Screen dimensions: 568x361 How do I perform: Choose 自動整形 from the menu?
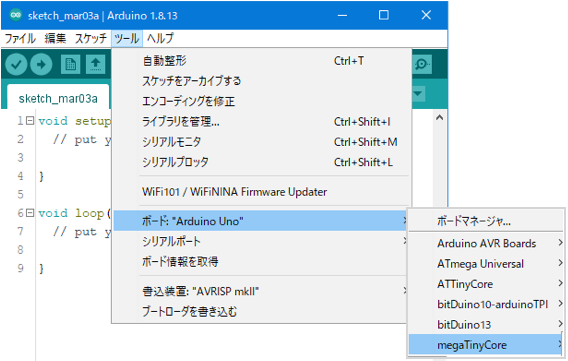coord(262,61)
